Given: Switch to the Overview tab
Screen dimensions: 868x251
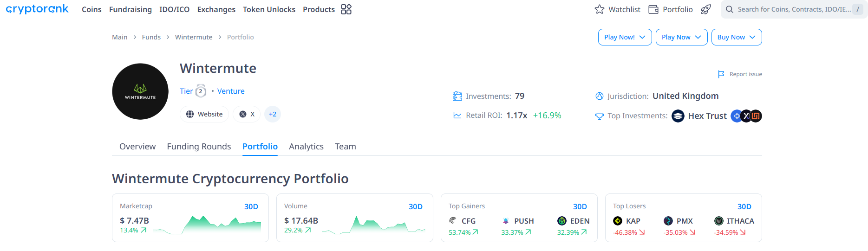Looking at the screenshot, I should click(x=137, y=147).
